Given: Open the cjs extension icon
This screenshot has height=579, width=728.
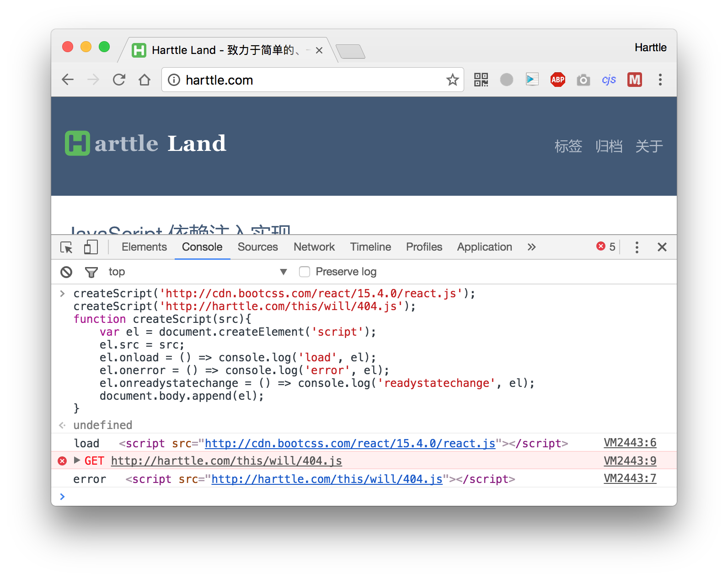Looking at the screenshot, I should point(609,80).
